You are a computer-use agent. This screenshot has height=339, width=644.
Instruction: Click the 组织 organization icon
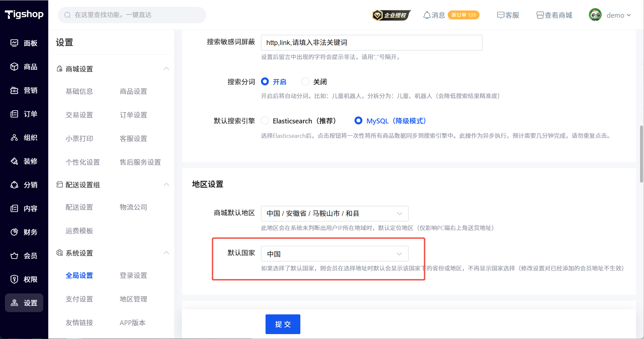(x=14, y=138)
